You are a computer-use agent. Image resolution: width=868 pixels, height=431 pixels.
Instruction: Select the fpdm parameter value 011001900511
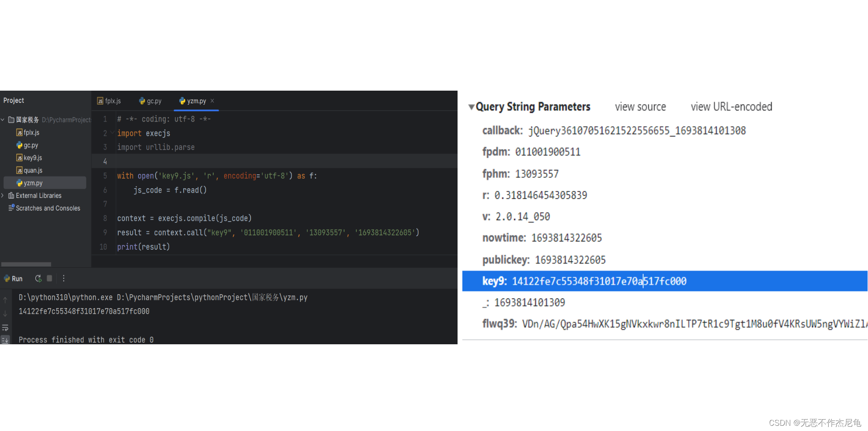pos(548,152)
